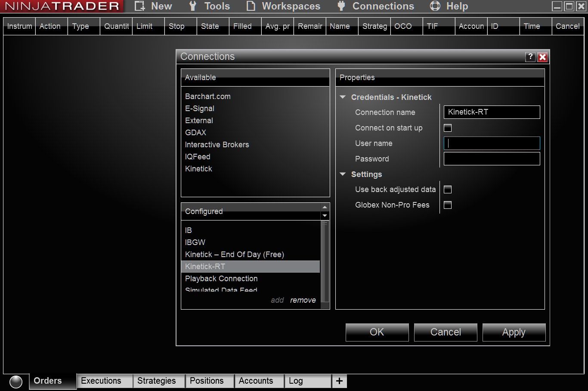Toggle Use back adjusted data checkbox
The width and height of the screenshot is (588, 391).
448,189
